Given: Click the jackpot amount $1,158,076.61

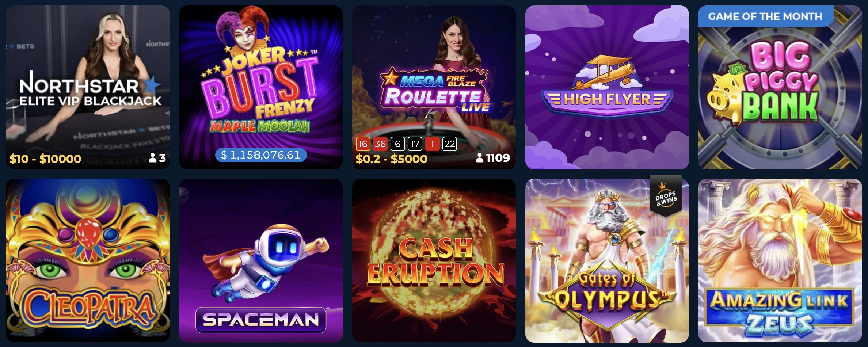Looking at the screenshot, I should pyautogui.click(x=261, y=155).
